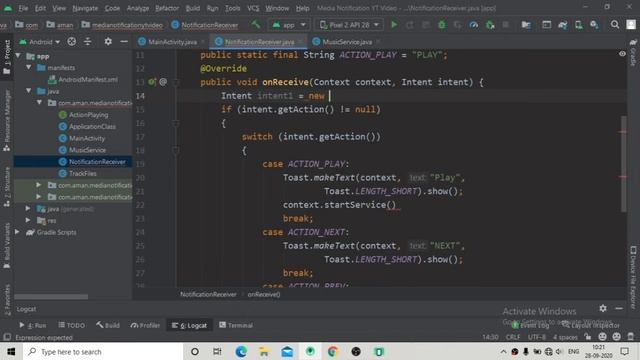Toggle the Device File Explorer side panel
This screenshot has height=360, width=640.
tap(633, 278)
